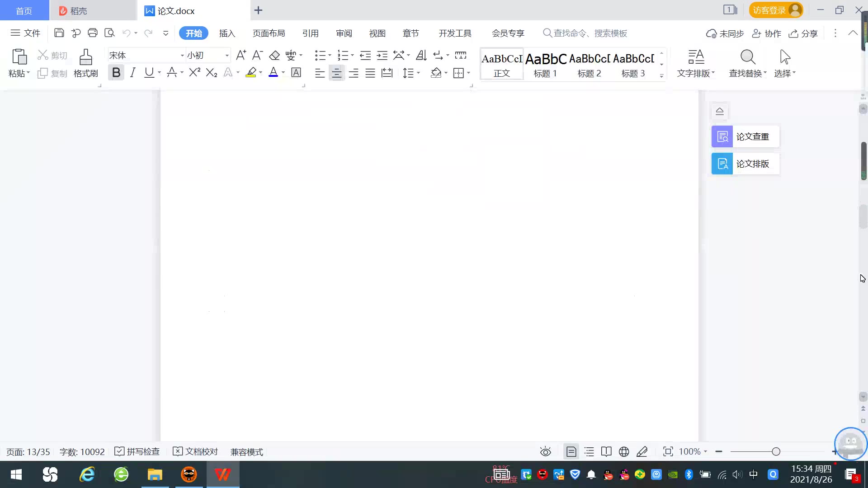Set Center alignment

tap(336, 73)
